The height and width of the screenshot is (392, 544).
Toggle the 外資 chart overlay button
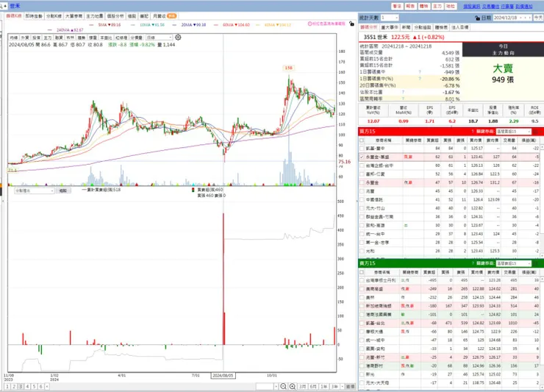coord(25,38)
